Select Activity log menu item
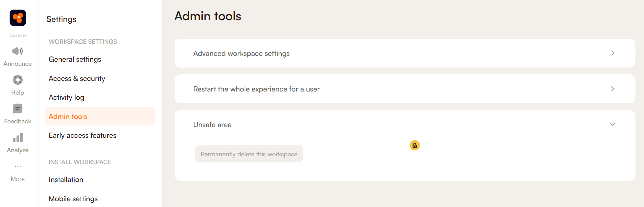Viewport: 644px width, 207px height. (x=67, y=97)
